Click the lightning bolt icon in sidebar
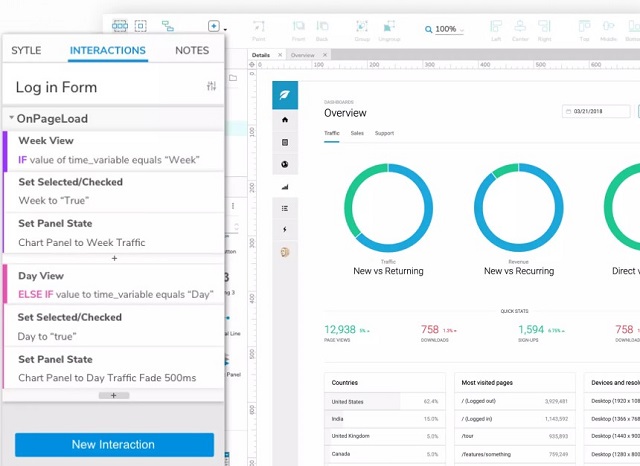Viewport: 640px width, 466px height. (x=285, y=230)
